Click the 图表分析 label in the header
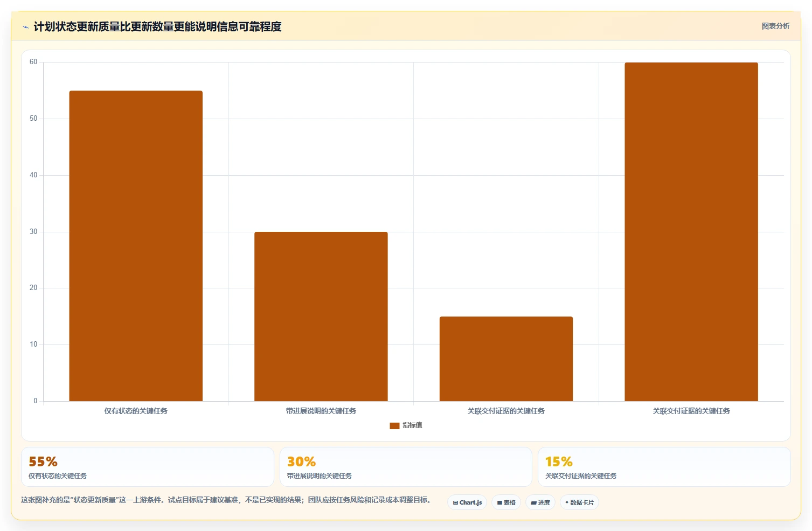 click(775, 26)
